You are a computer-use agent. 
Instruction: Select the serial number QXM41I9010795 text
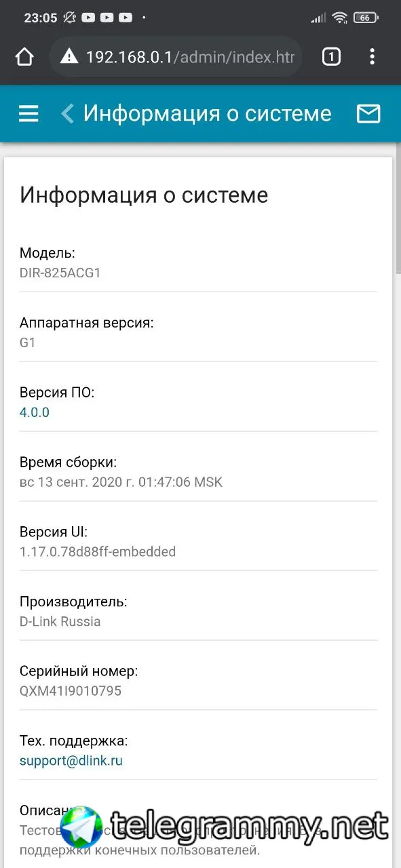click(71, 691)
